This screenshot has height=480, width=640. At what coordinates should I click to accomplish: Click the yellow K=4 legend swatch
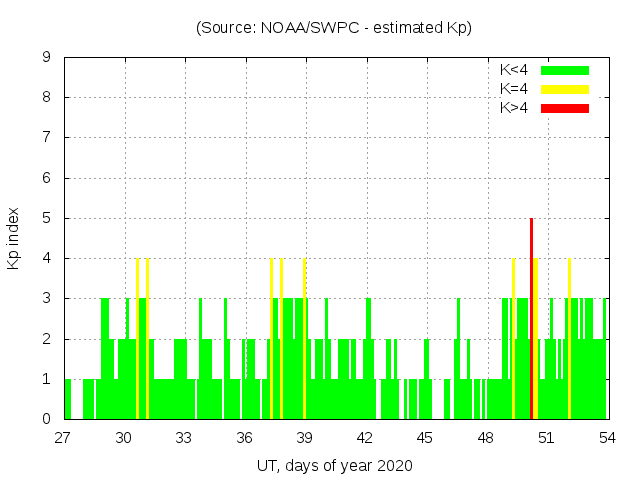(565, 89)
